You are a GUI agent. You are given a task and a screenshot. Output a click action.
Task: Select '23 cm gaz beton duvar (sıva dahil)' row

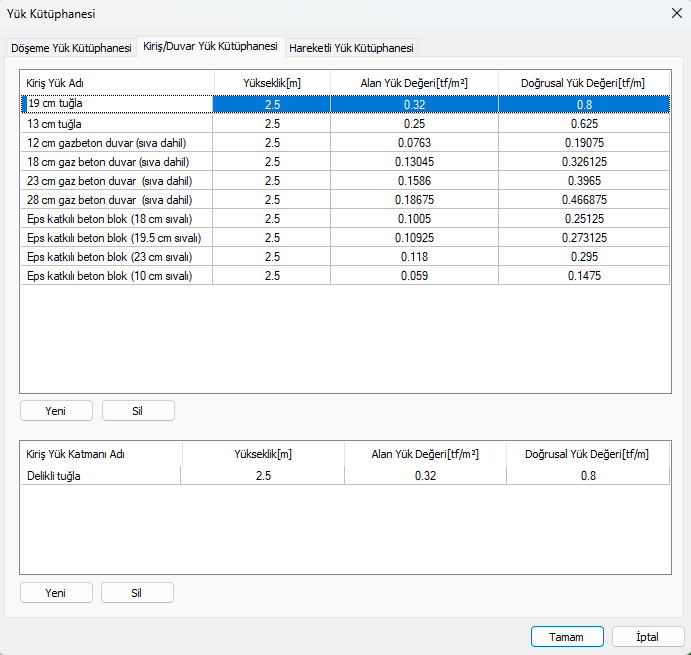[x=346, y=181]
